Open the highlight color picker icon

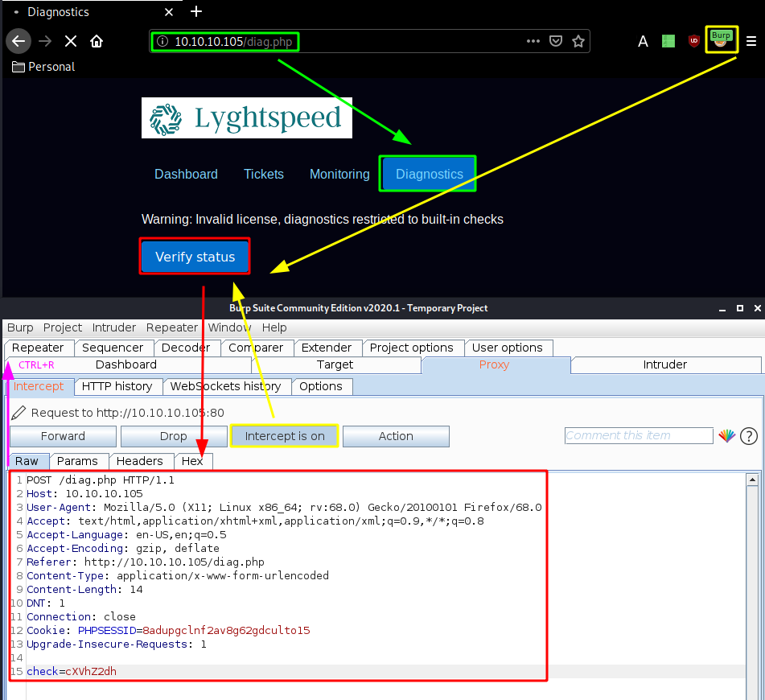(x=727, y=435)
